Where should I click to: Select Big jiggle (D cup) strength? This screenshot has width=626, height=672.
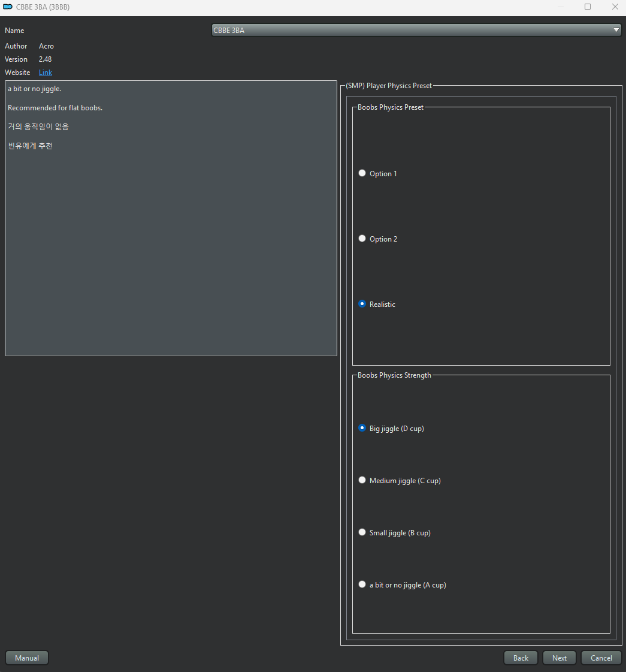click(x=391, y=429)
